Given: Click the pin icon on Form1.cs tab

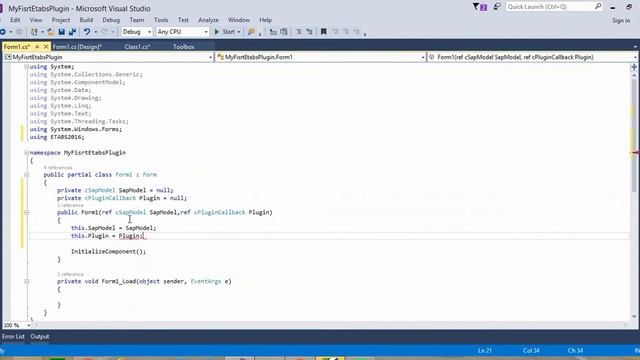Looking at the screenshot, I should (x=37, y=47).
